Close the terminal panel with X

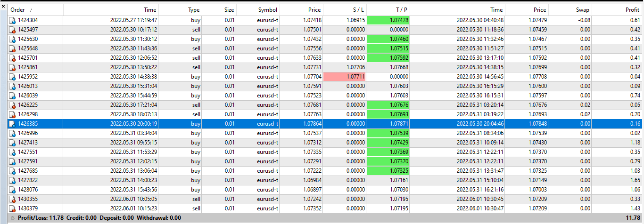coord(3,7)
